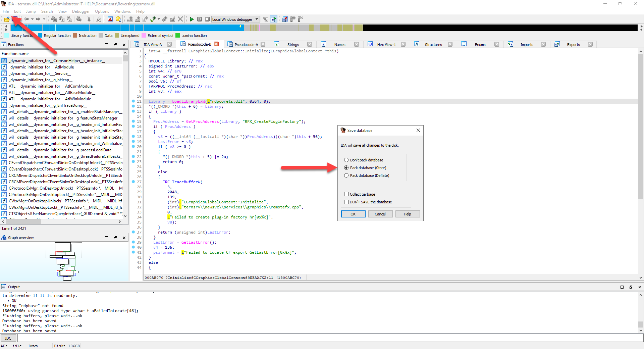Open the Debugger menu

tap(80, 11)
